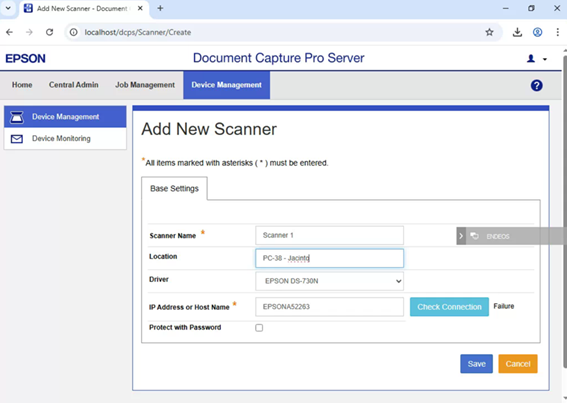Open the browser three-dot menu
The width and height of the screenshot is (567, 403).
click(x=557, y=32)
